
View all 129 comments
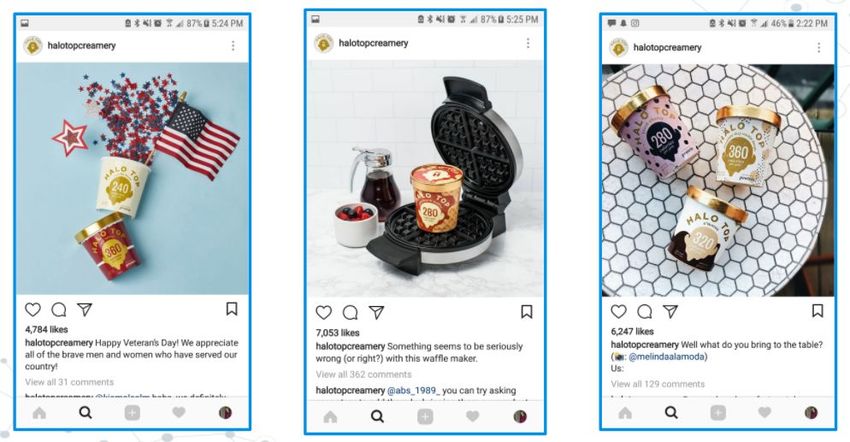(658, 384)
